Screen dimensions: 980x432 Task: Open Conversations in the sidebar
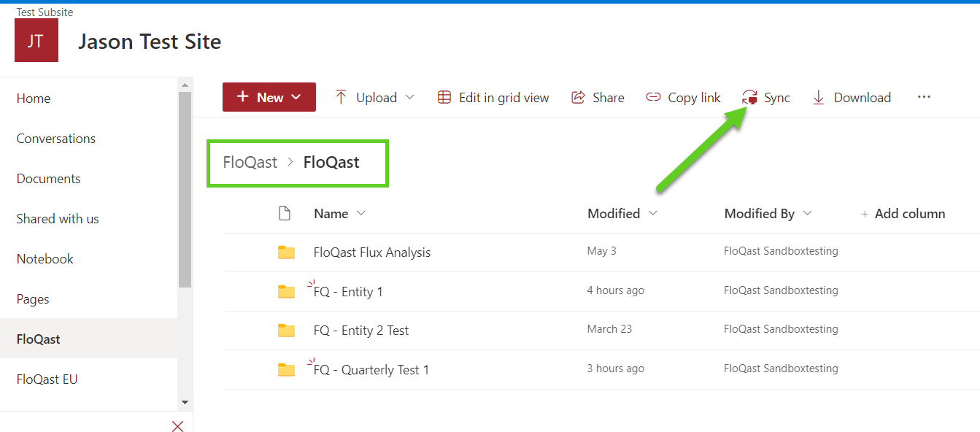(56, 139)
